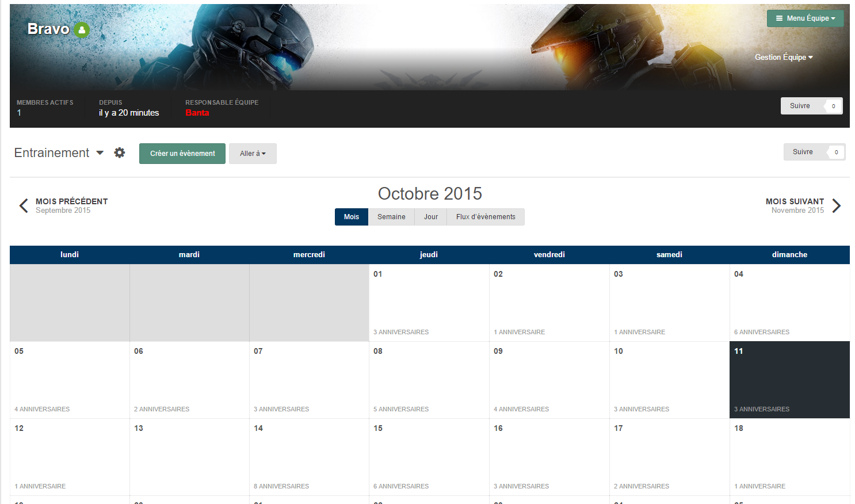
Task: View 1 anniversaire on October 12
Action: tap(40, 486)
